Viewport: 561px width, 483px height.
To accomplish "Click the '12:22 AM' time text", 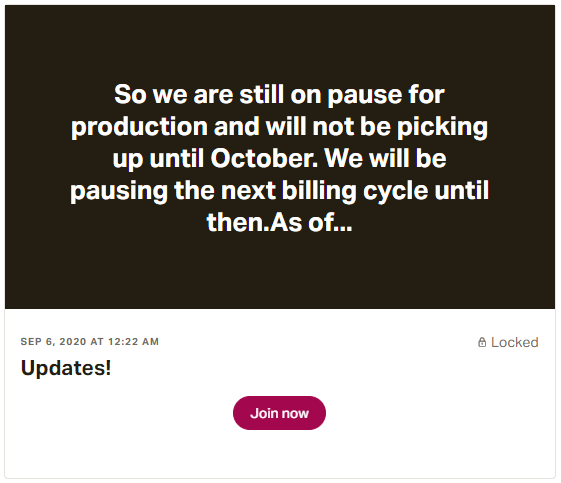I will (133, 342).
